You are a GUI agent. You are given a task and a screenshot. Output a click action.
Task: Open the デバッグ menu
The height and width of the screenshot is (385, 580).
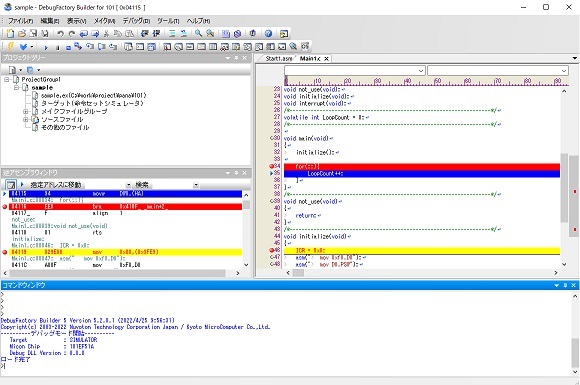(x=136, y=21)
